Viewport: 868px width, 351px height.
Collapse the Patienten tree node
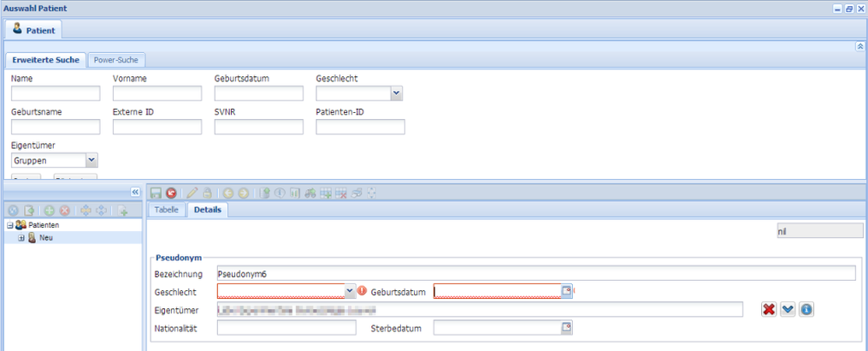(x=9, y=225)
